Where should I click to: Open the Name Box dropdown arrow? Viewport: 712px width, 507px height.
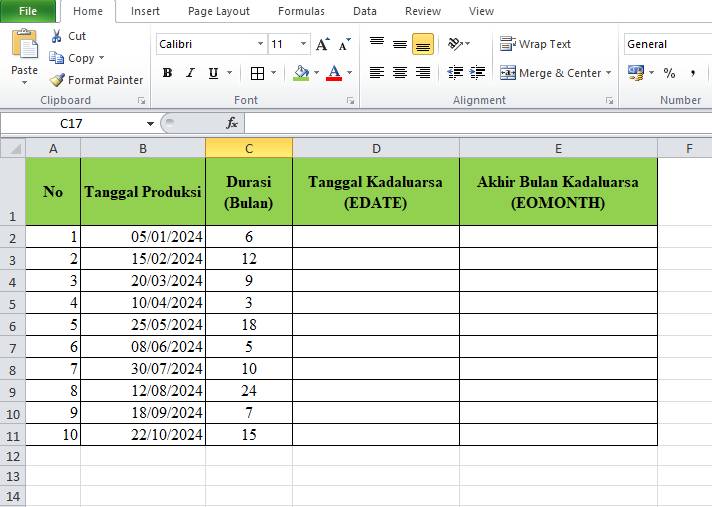(x=150, y=123)
